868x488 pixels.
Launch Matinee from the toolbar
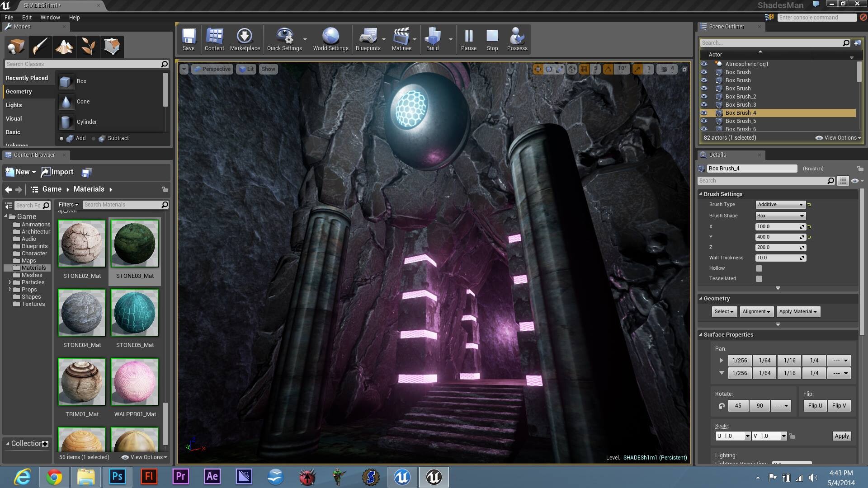(401, 38)
